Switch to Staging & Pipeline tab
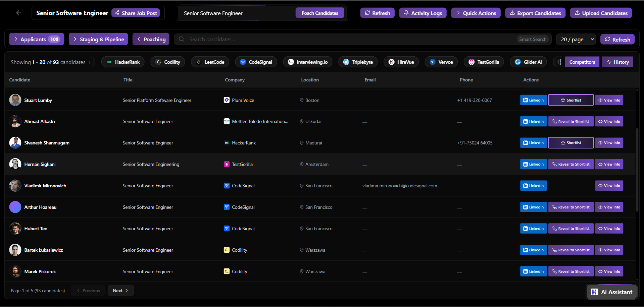This screenshot has height=307, width=644. [x=98, y=39]
